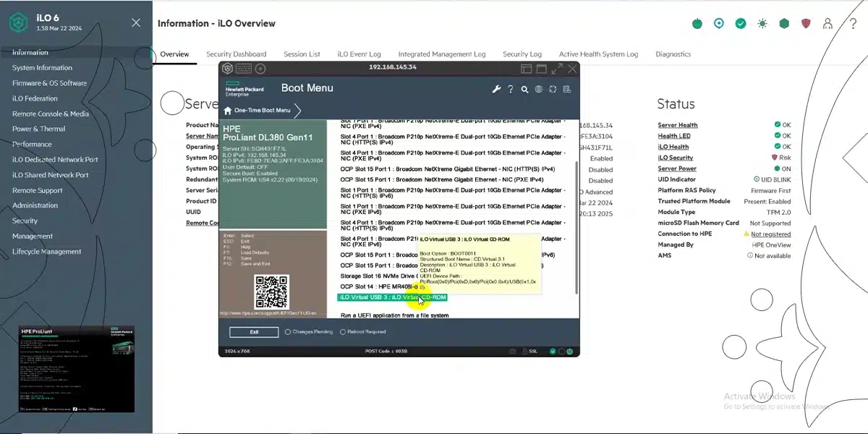This screenshot has width=868, height=434.
Task: Collapse the iLO 6 sidebar with the X
Action: [136, 23]
